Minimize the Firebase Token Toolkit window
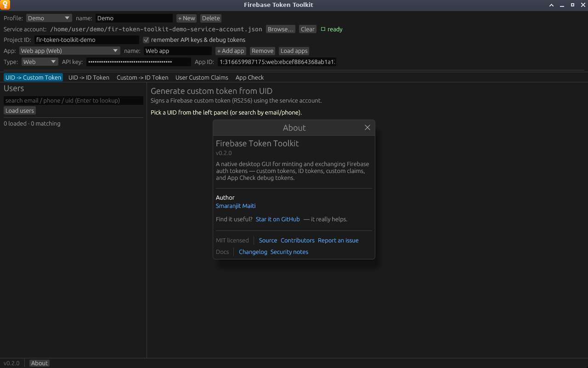The height and width of the screenshot is (368, 588). [562, 5]
